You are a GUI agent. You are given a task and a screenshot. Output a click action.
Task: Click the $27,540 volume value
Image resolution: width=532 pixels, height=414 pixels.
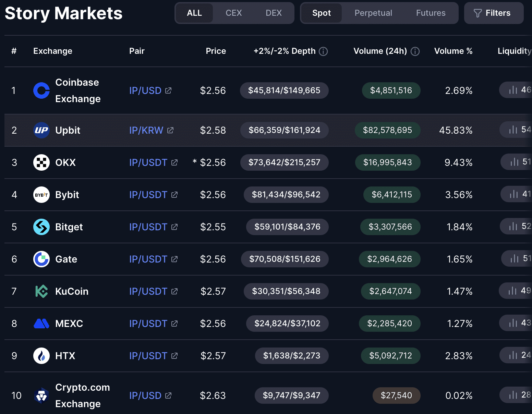pos(396,395)
